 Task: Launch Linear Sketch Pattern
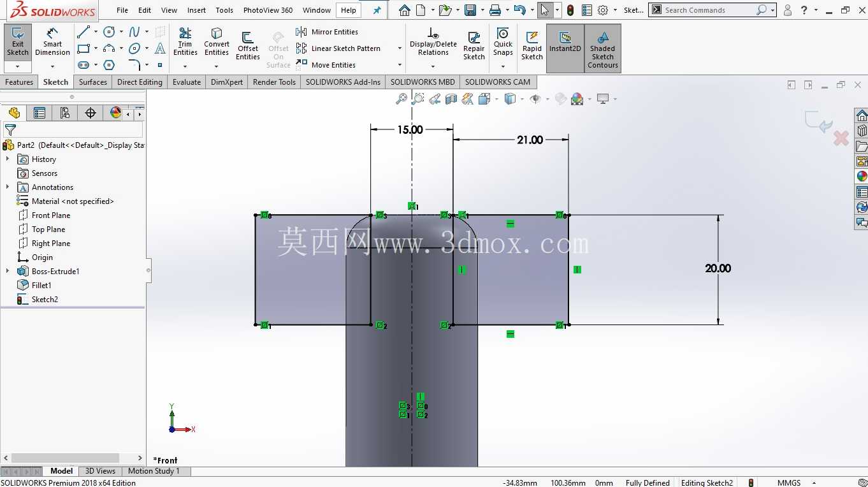point(338,48)
